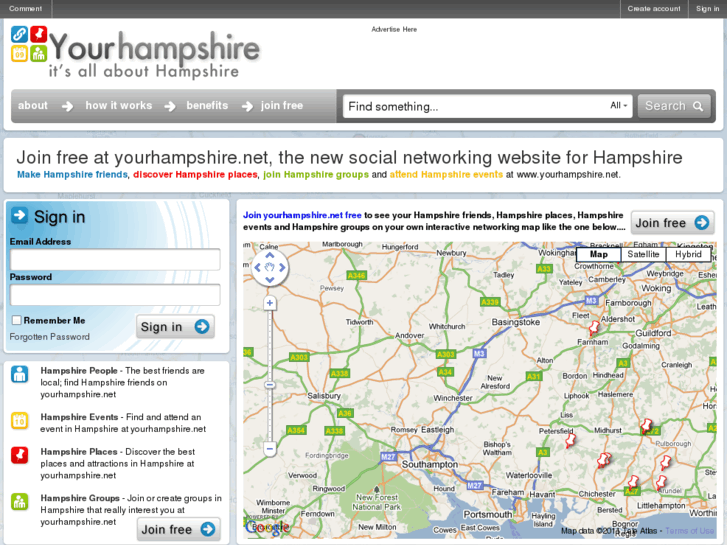Image resolution: width=727 pixels, height=545 pixels.
Task: Open how it works page
Action: [119, 106]
